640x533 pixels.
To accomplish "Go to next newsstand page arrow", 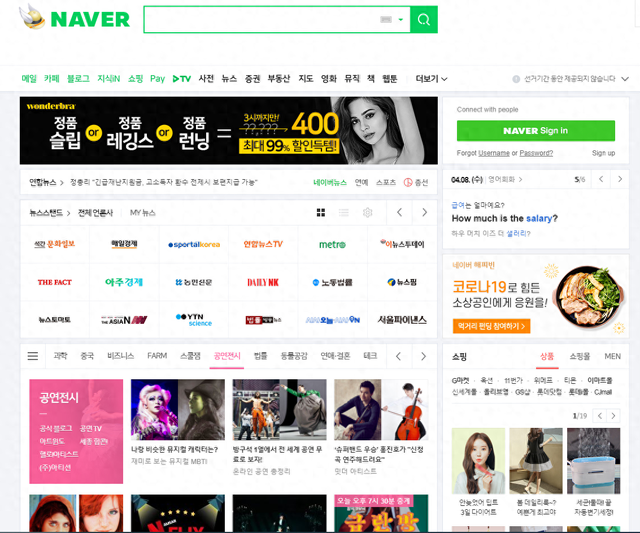I will click(x=424, y=212).
